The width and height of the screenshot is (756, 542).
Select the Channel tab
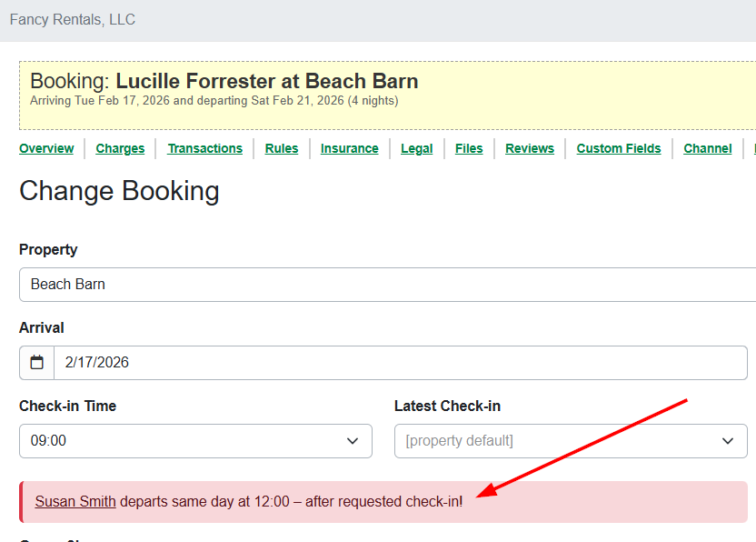tap(708, 148)
